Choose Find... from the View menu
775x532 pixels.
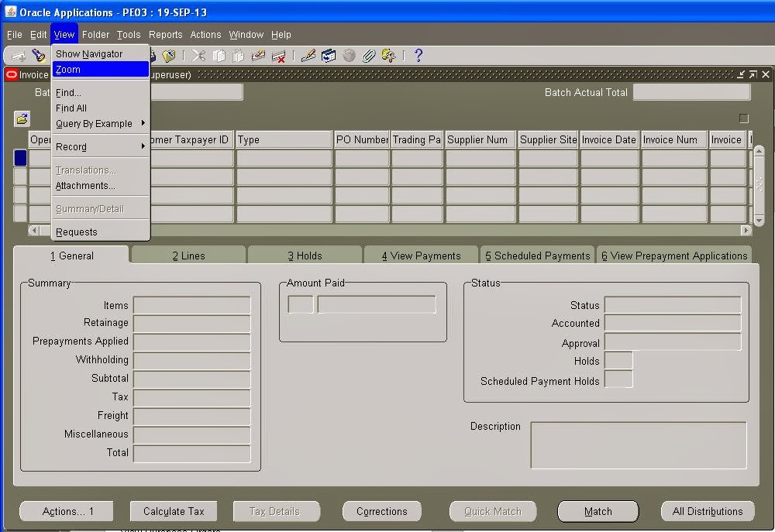100,93
